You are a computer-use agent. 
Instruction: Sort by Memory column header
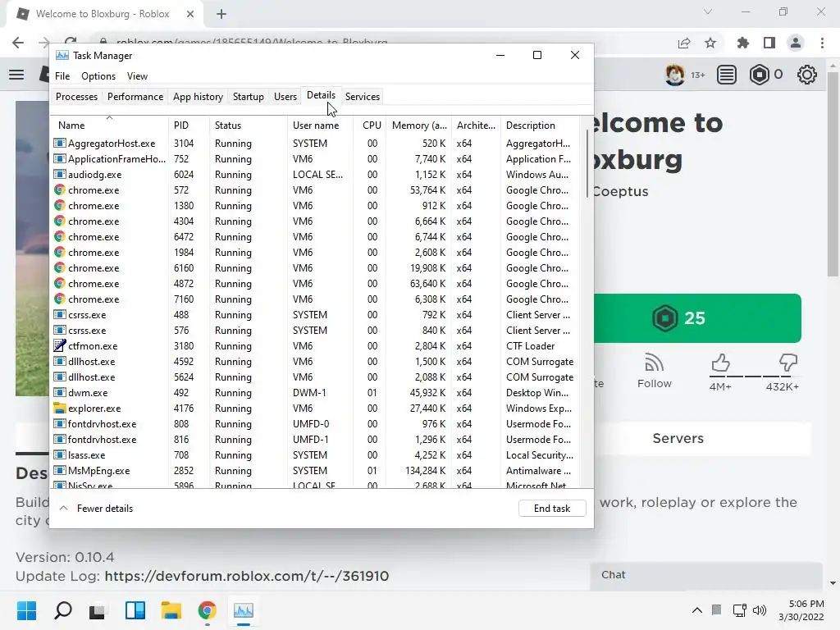pos(419,125)
